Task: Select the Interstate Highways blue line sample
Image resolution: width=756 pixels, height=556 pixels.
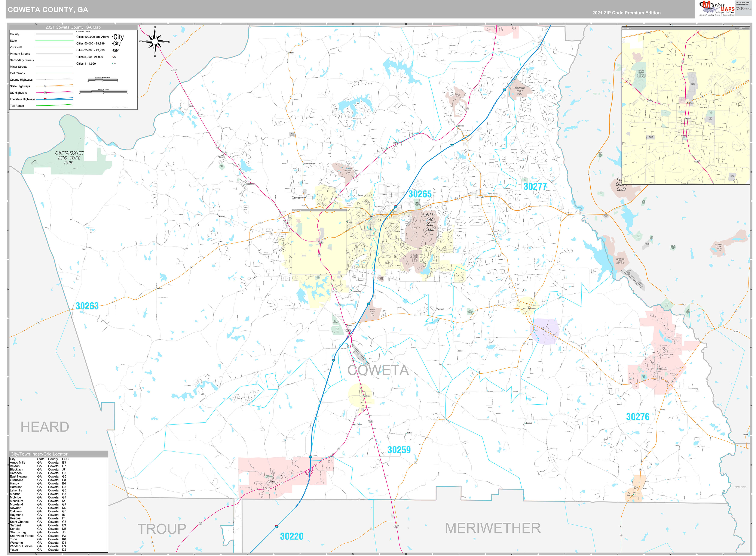Action: coord(54,99)
